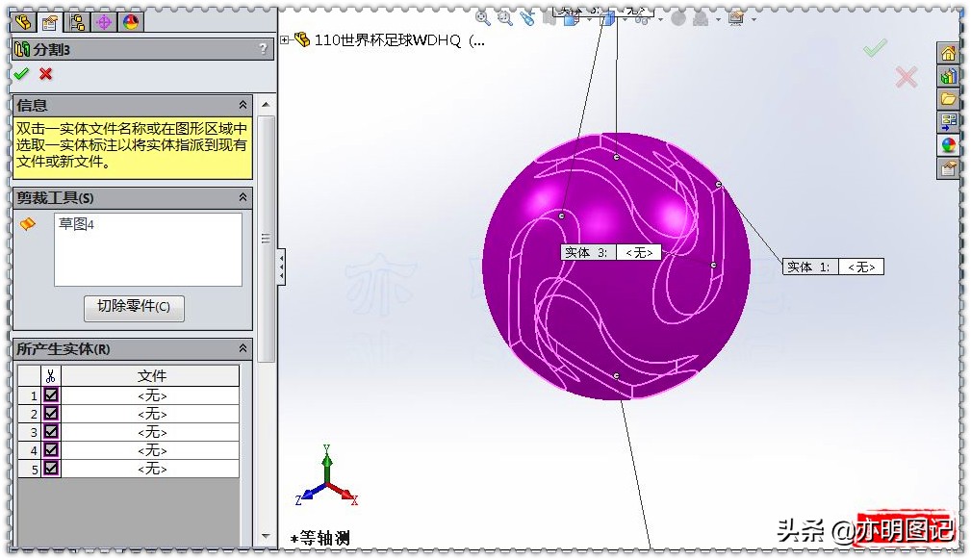Open the DimXpertManager purple crosshair tab icon
The height and width of the screenshot is (560, 971).
pos(104,21)
